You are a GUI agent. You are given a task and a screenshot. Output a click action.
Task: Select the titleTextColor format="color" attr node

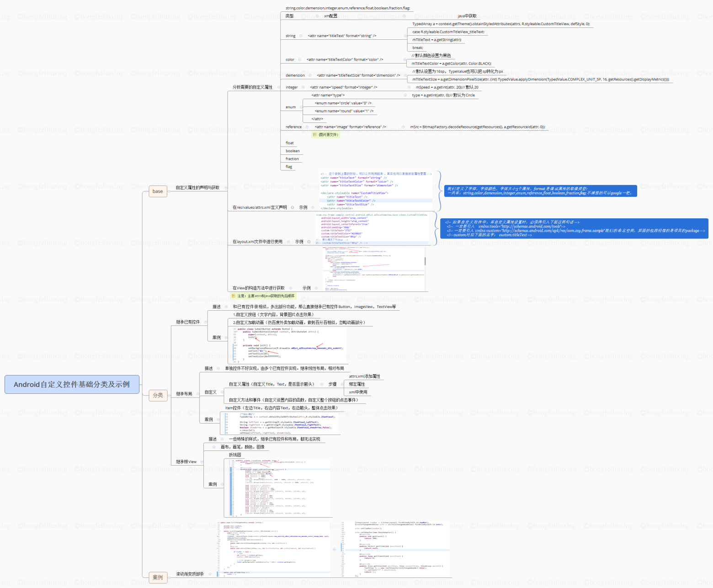click(x=345, y=59)
